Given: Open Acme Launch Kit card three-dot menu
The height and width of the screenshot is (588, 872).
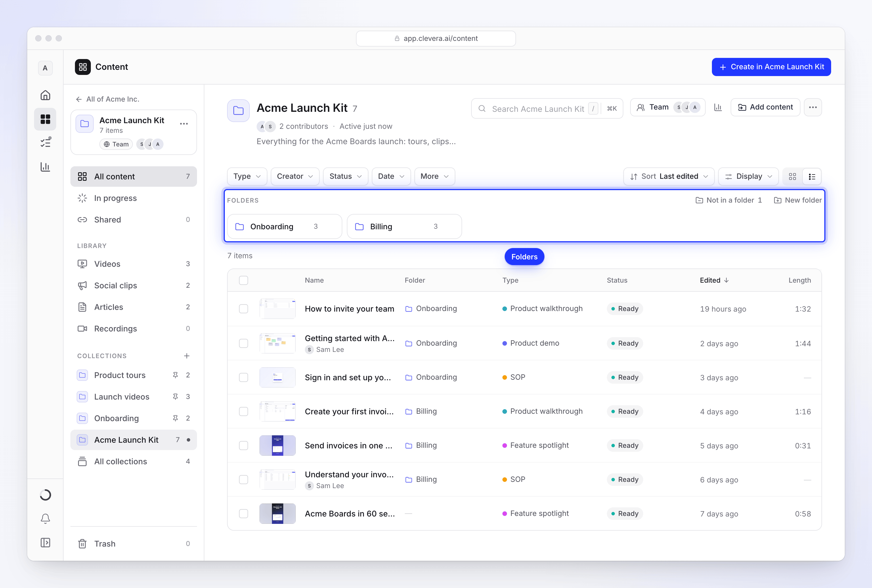Looking at the screenshot, I should point(184,124).
